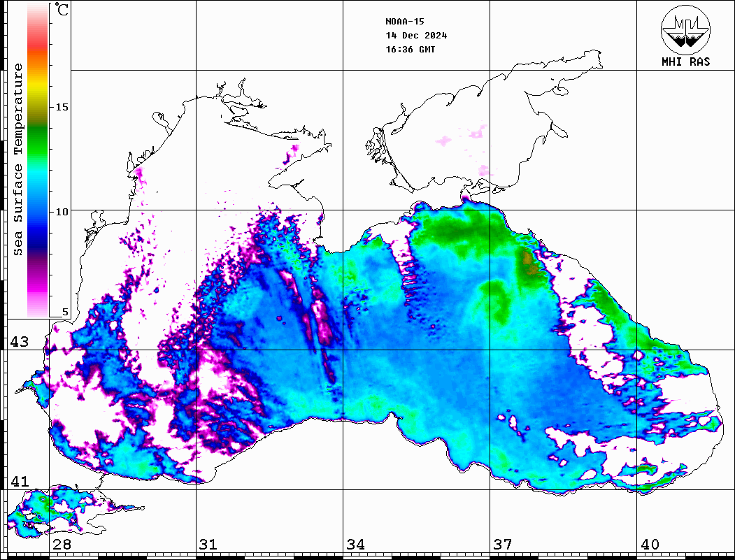
Task: Click the longitude label '40'
Action: (x=650, y=545)
